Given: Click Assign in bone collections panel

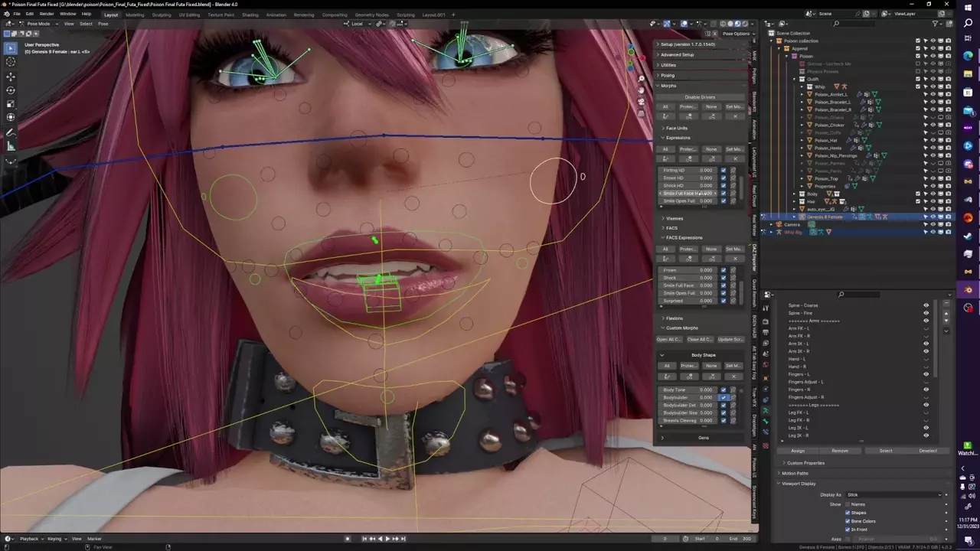Looking at the screenshot, I should click(x=798, y=451).
